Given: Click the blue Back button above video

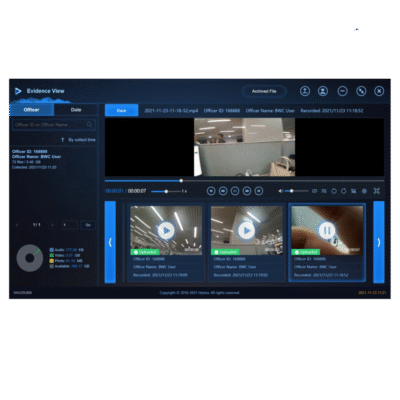Looking at the screenshot, I should 122,110.
